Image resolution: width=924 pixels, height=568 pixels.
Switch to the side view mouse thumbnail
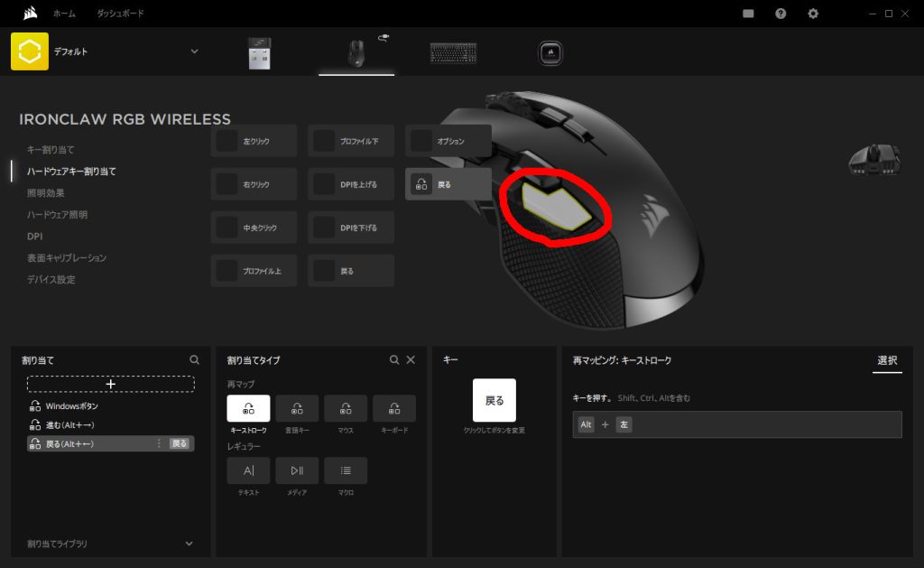(x=874, y=159)
